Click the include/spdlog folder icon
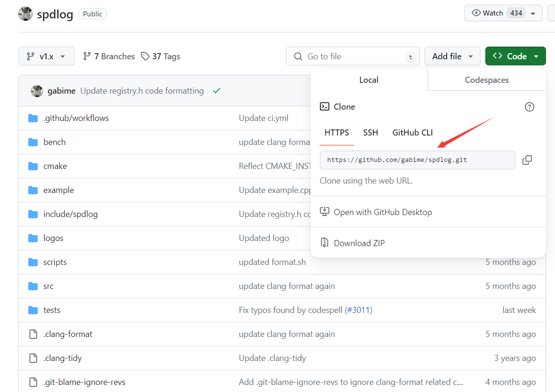 pyautogui.click(x=33, y=214)
